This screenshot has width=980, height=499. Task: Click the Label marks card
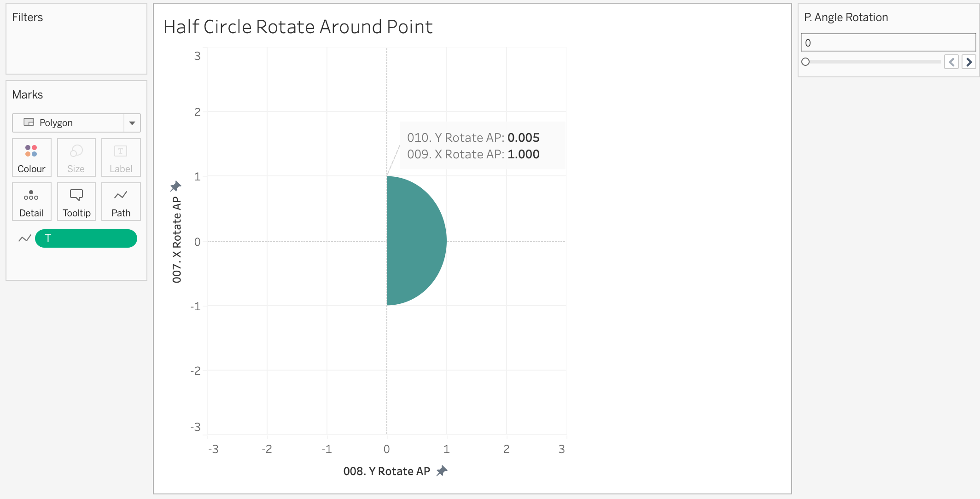121,157
